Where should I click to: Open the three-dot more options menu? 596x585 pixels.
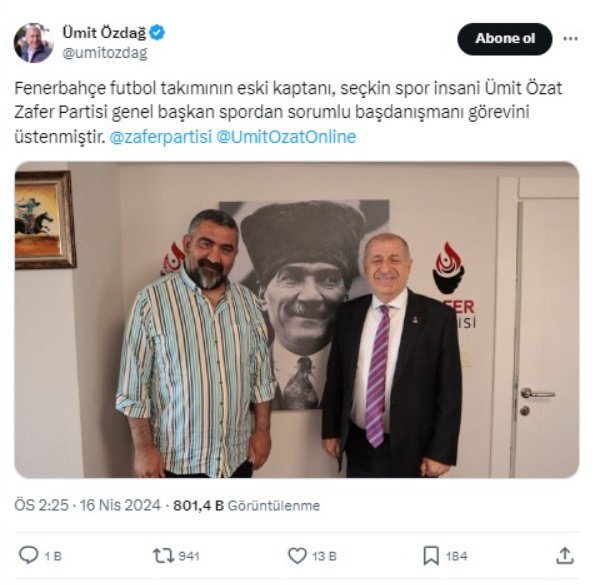click(x=571, y=38)
